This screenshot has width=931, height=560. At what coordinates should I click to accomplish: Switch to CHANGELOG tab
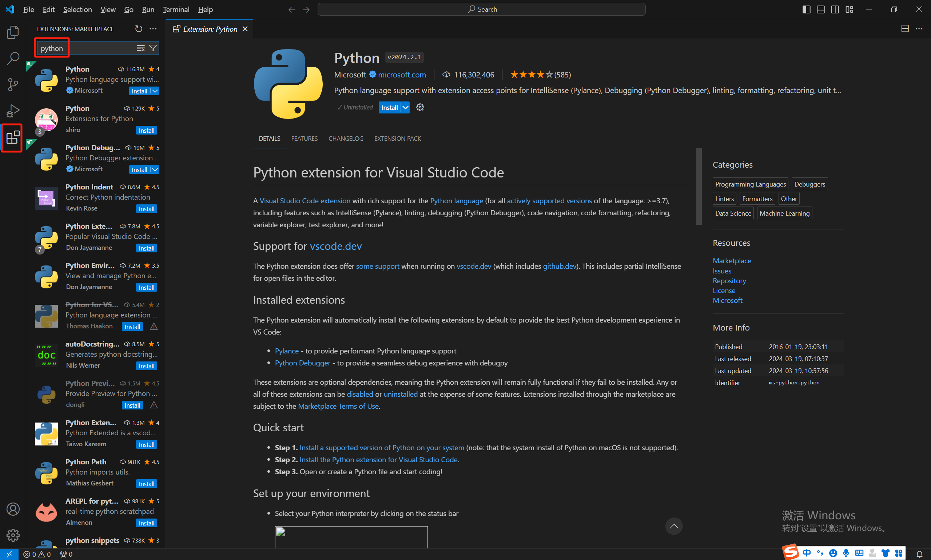[x=346, y=139]
